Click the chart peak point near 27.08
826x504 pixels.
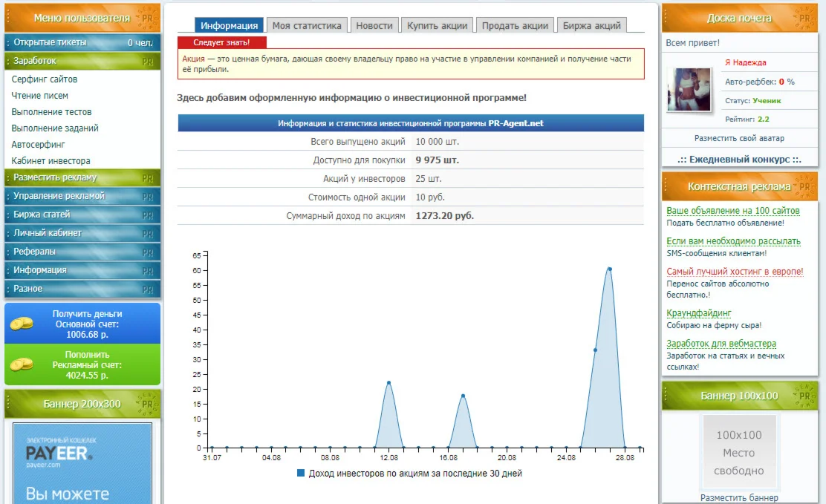point(610,269)
